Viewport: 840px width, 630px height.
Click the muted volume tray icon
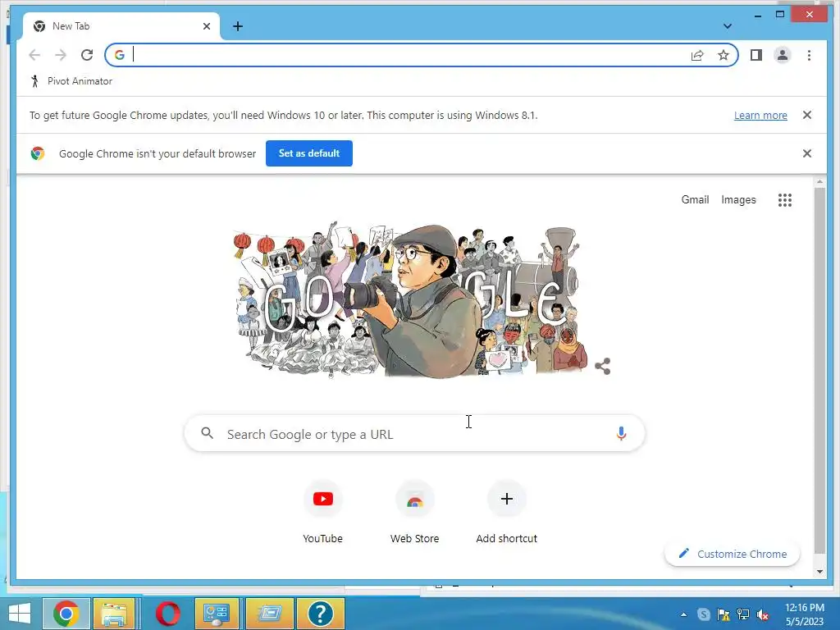pyautogui.click(x=762, y=614)
